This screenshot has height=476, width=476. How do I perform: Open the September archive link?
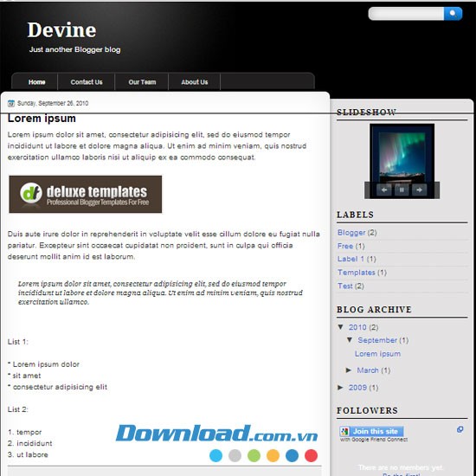pos(377,340)
